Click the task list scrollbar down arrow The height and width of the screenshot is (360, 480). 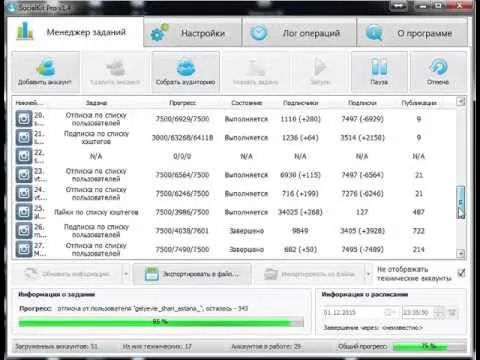coord(461,254)
